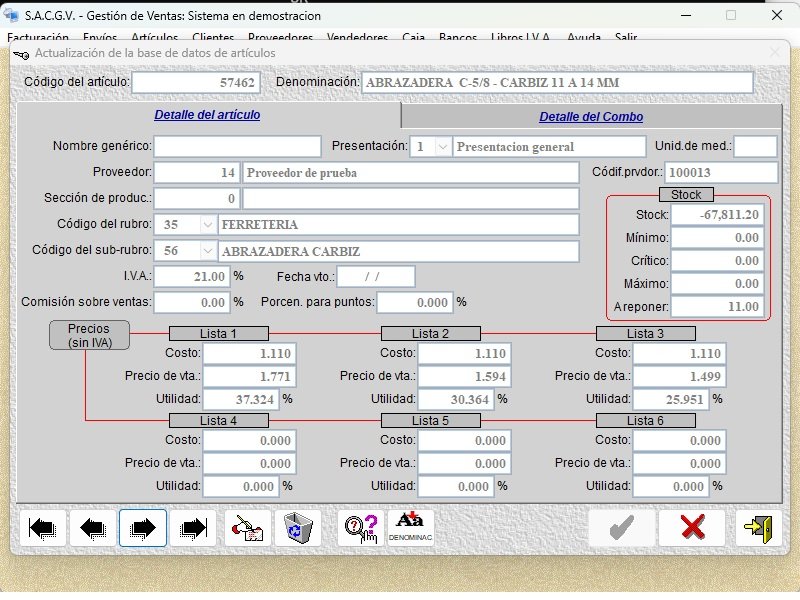This screenshot has width=800, height=600.
Task: Click the Porcen. para puntos field
Action: 415,303
